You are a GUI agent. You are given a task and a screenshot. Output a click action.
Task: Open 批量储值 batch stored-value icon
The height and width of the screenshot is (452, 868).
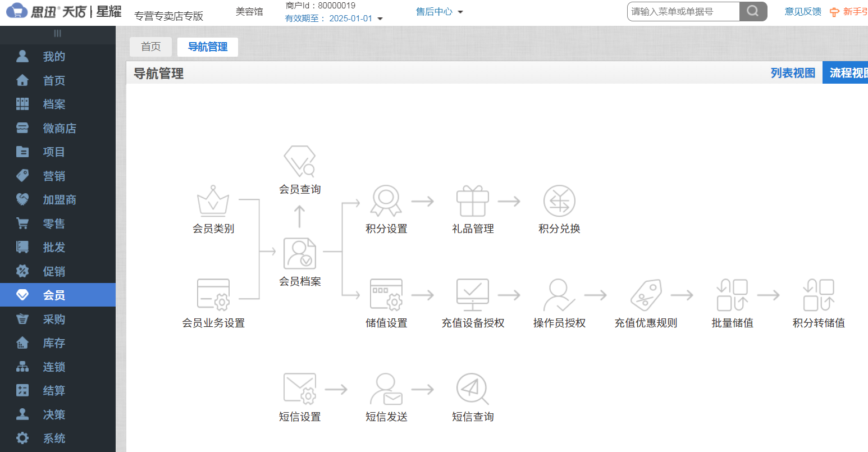coord(732,294)
